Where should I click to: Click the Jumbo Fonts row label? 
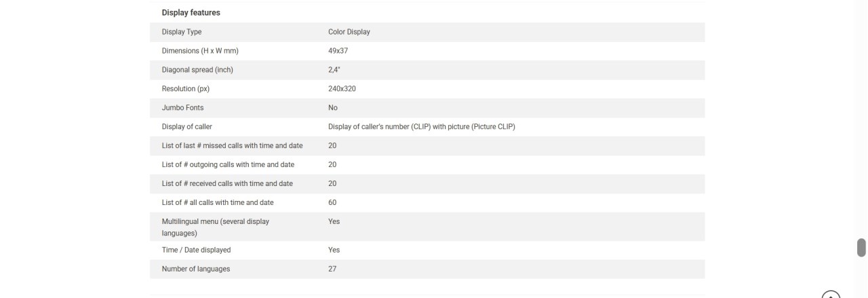(x=182, y=108)
